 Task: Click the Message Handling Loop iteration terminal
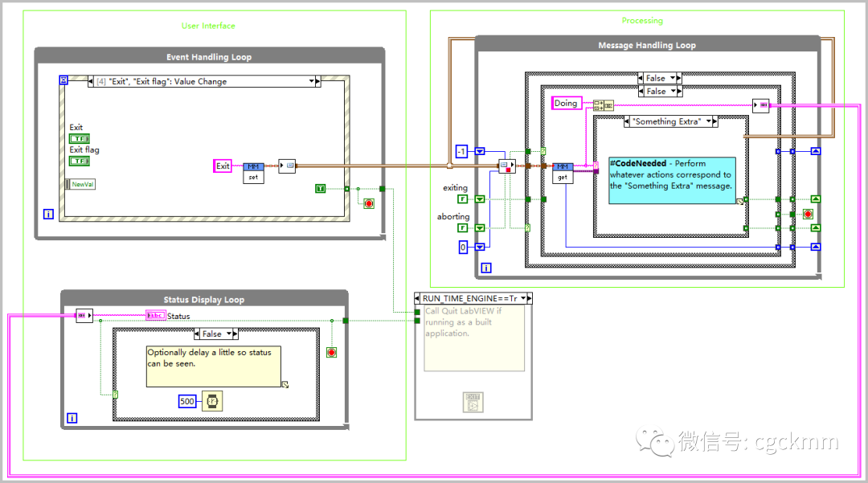(x=485, y=268)
